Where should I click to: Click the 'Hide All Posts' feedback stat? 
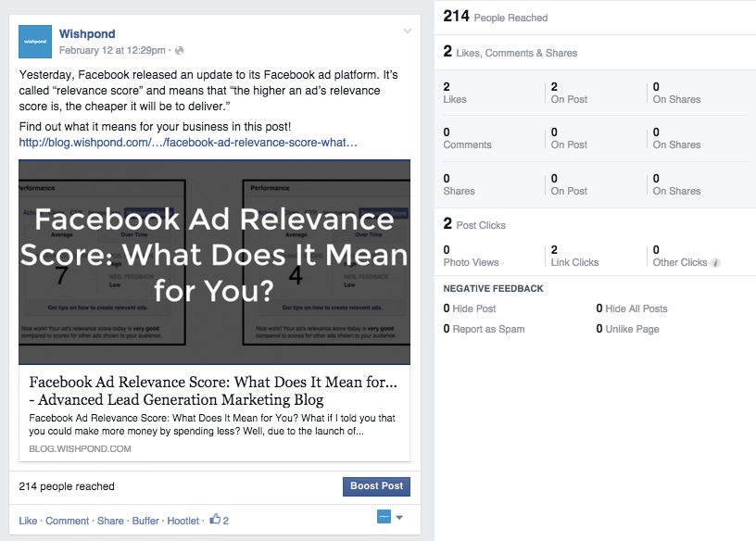coord(632,308)
